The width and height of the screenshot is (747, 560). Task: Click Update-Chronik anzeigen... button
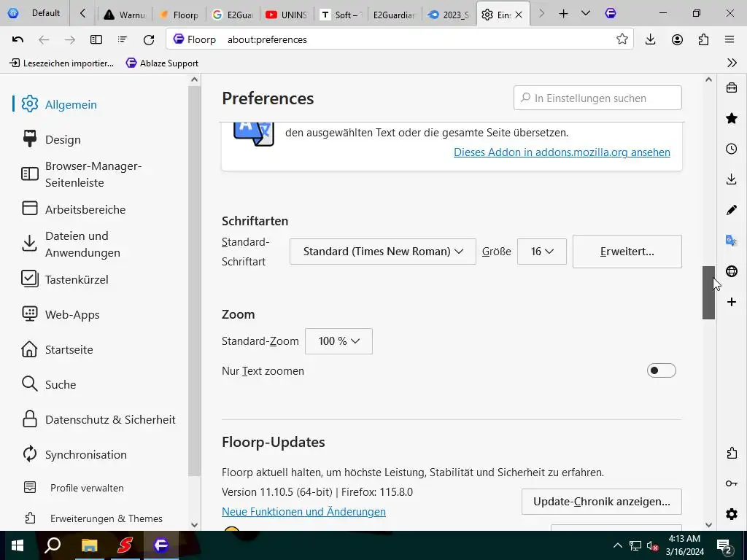coord(602,502)
